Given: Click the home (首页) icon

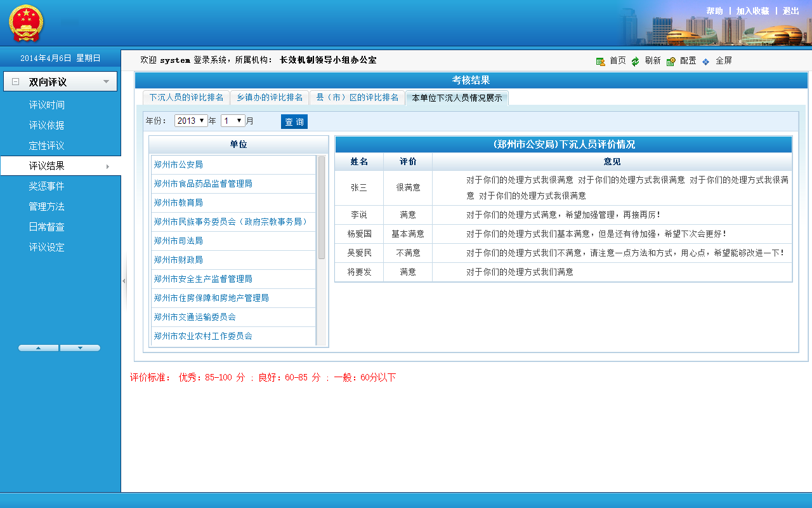Looking at the screenshot, I should click(600, 61).
